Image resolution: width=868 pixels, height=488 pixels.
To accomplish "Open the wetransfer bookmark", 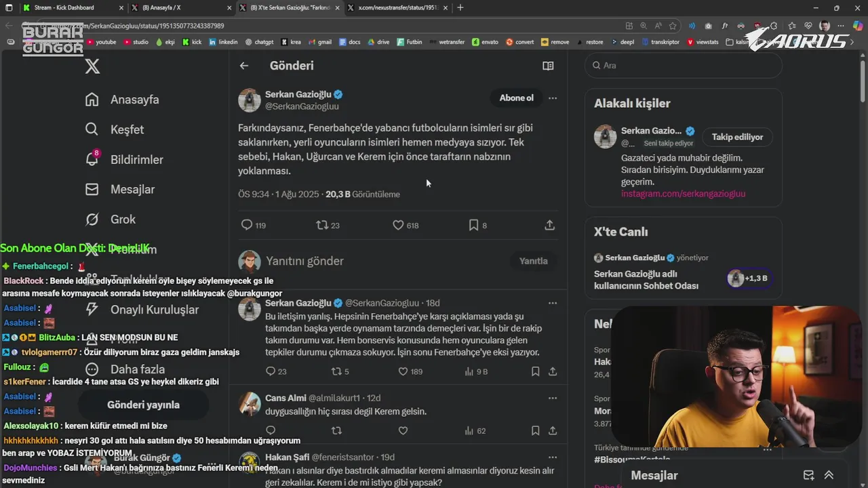I will [447, 42].
